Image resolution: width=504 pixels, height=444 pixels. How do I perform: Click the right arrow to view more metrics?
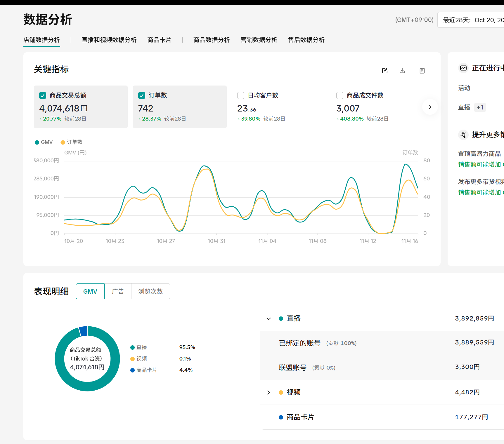coord(429,107)
